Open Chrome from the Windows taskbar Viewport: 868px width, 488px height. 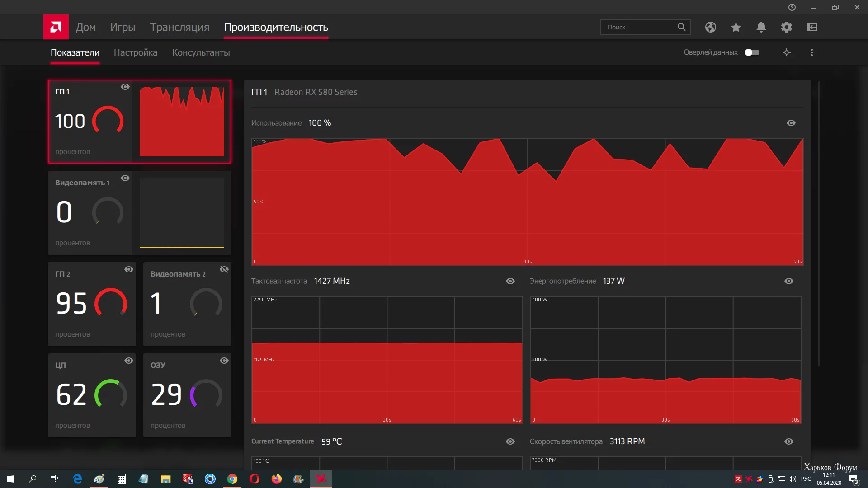pyautogui.click(x=232, y=479)
